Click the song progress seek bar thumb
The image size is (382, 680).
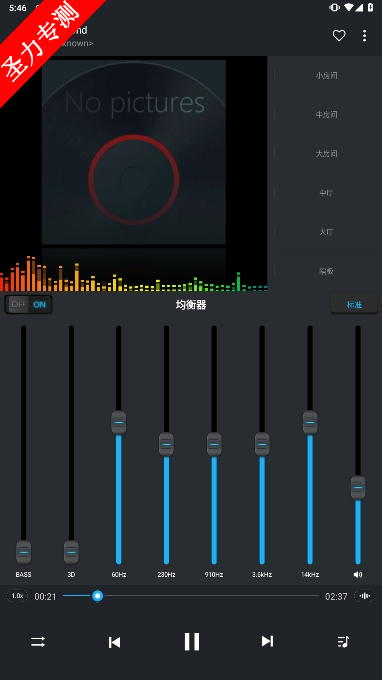98,596
